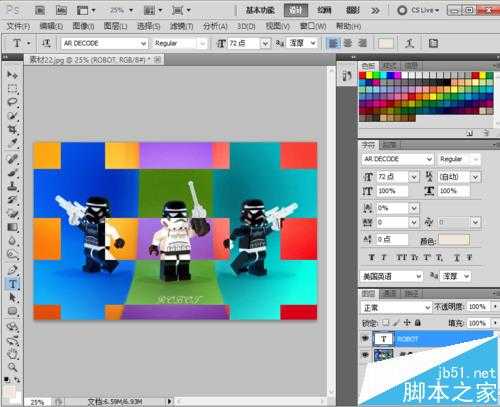Select the Horizontal Type tool
Screen dimensions: 500x407
coord(12,284)
